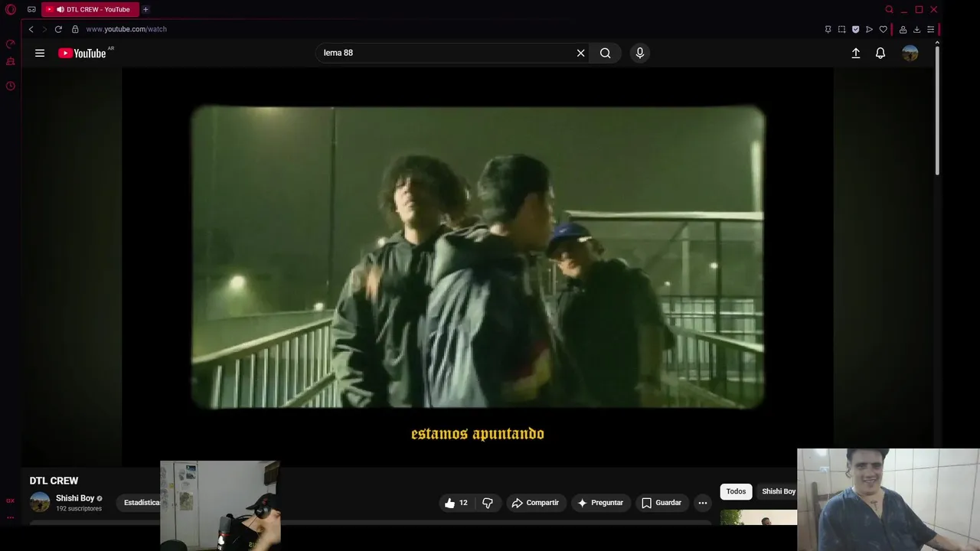Click the Preguntar ask button

click(600, 503)
